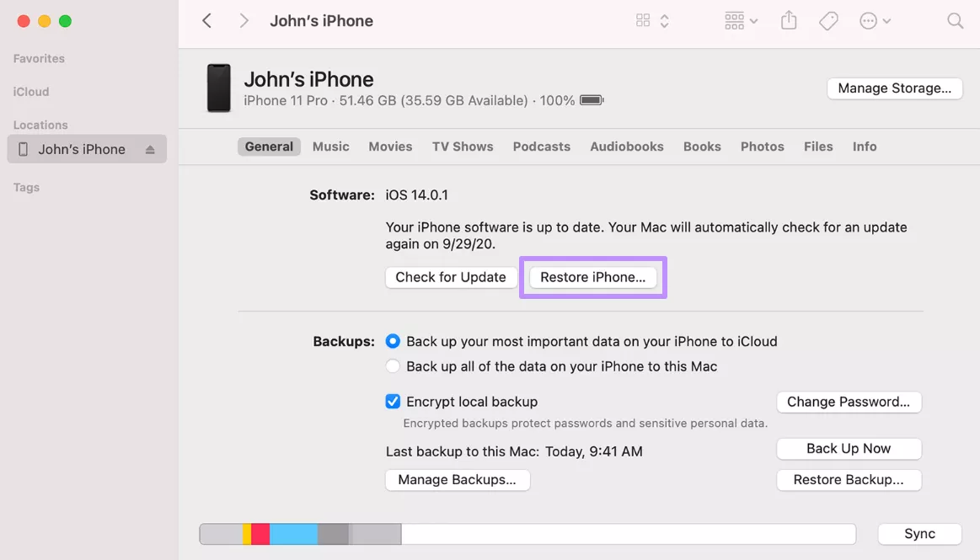Open Manage Storage

[894, 88]
